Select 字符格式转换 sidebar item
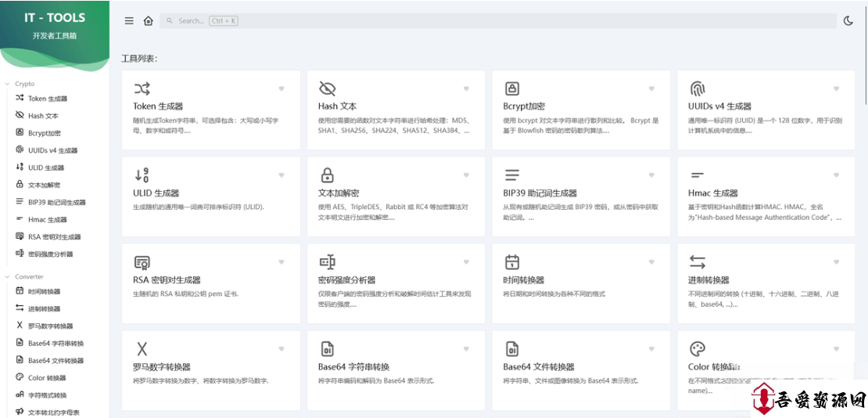Viewport: 868px width, 418px height. click(48, 395)
